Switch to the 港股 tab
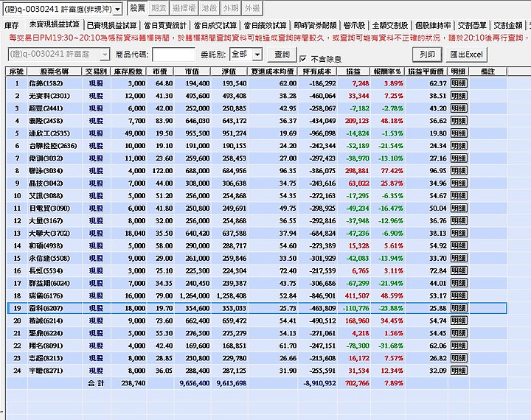The height and width of the screenshot is (420, 531). pos(209,8)
